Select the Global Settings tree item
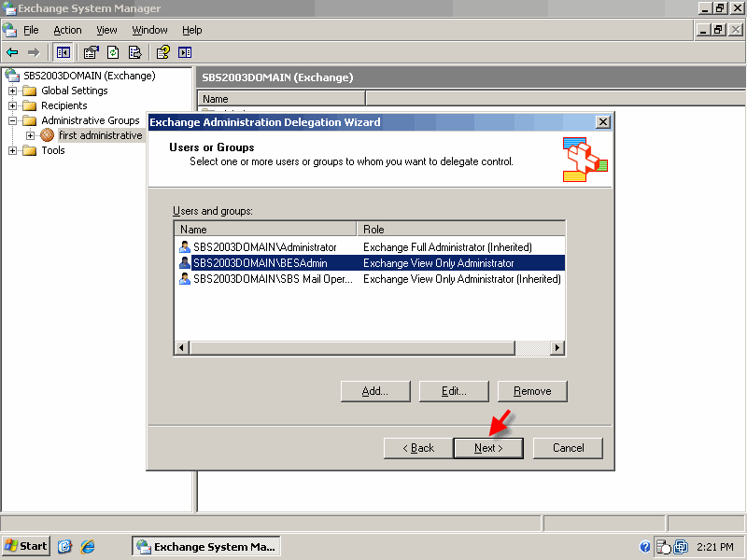This screenshot has height=560, width=747. click(75, 91)
